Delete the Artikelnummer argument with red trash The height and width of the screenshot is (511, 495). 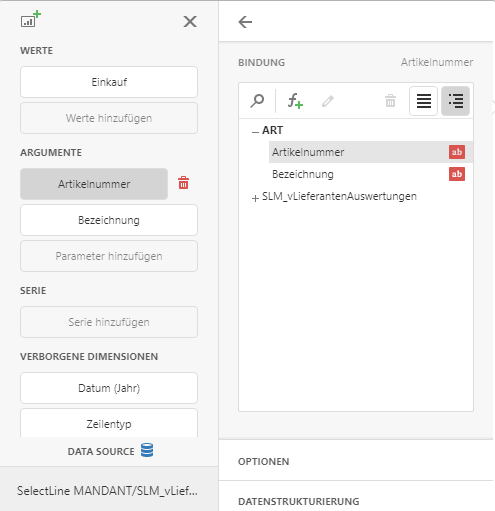point(183,183)
